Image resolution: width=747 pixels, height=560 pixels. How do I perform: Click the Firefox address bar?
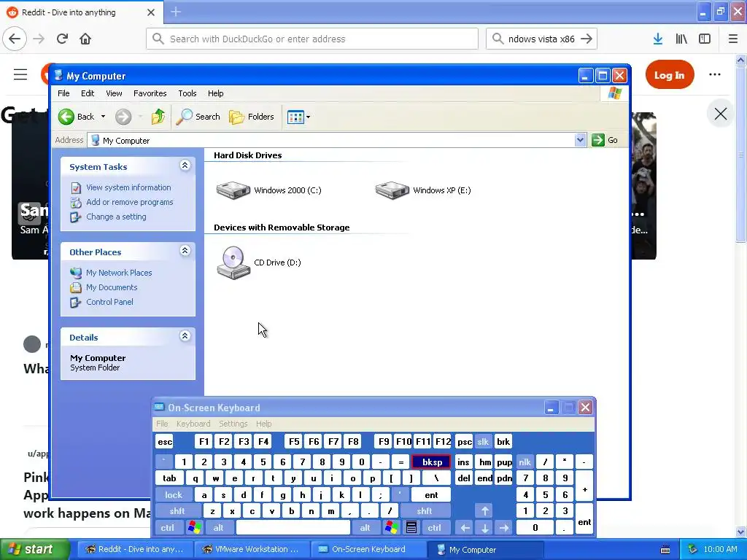point(312,39)
